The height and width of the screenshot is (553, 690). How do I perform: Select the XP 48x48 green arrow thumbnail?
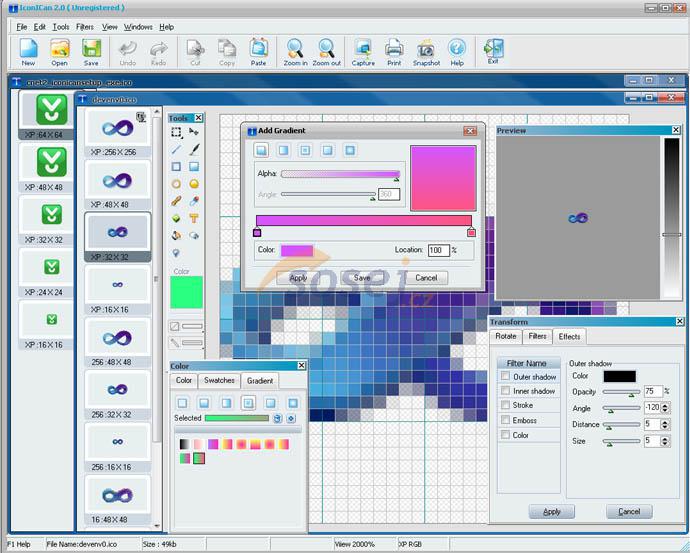click(46, 168)
